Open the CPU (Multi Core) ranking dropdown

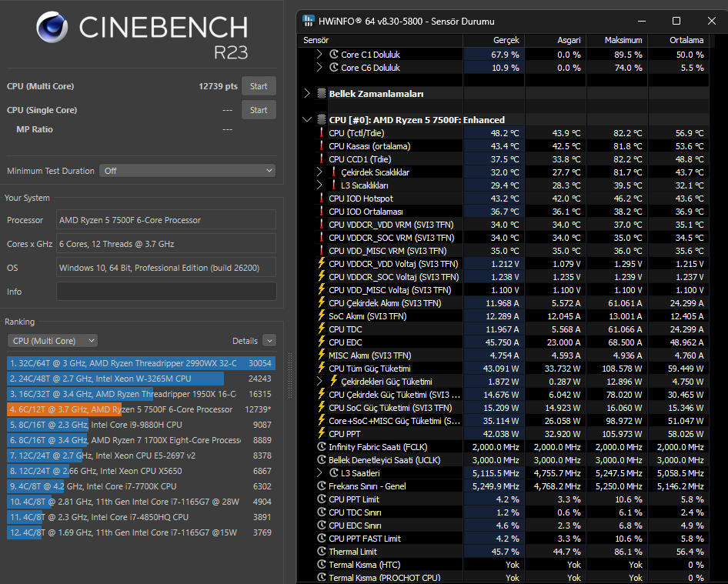pyautogui.click(x=52, y=341)
